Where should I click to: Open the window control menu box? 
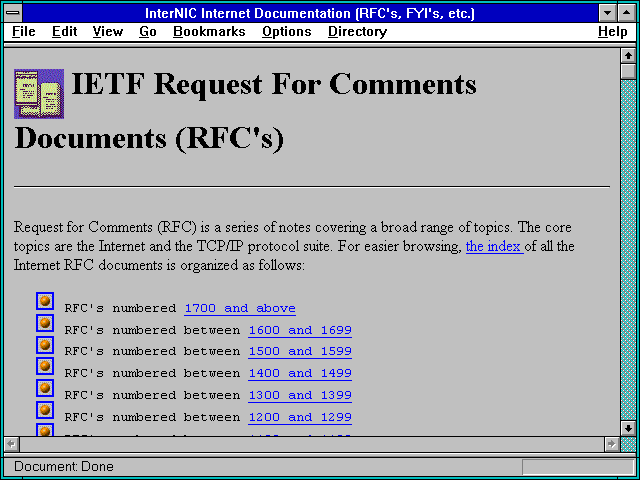point(13,13)
